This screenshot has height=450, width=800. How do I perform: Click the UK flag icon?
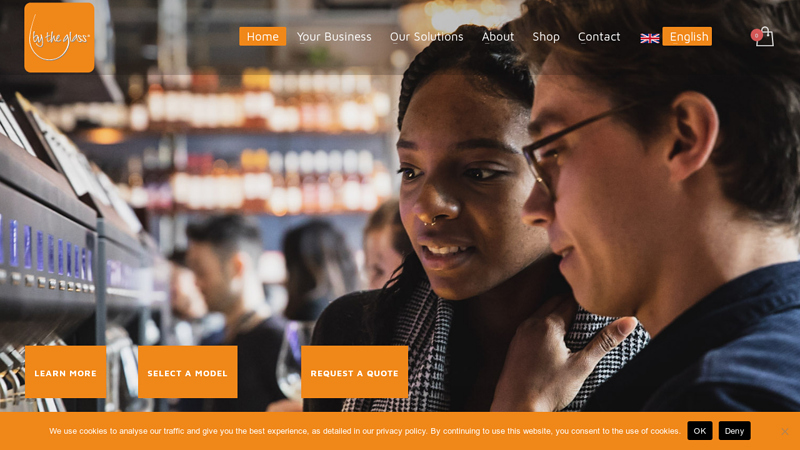[x=649, y=38]
